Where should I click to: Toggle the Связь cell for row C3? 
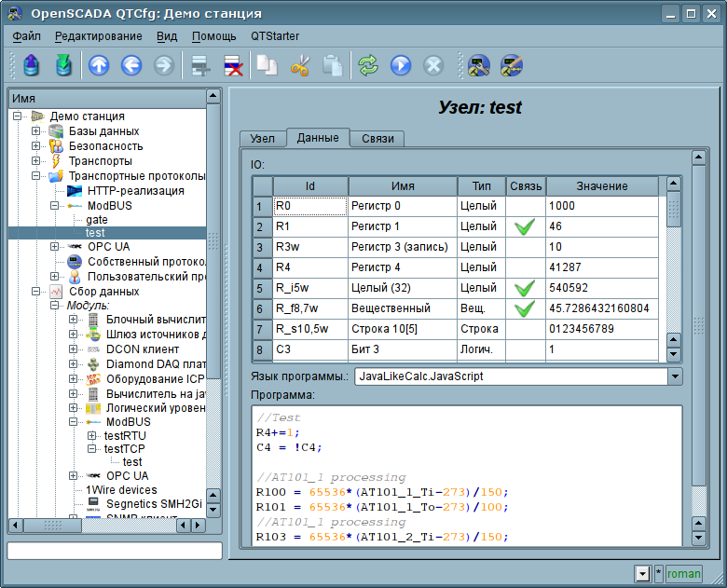526,349
